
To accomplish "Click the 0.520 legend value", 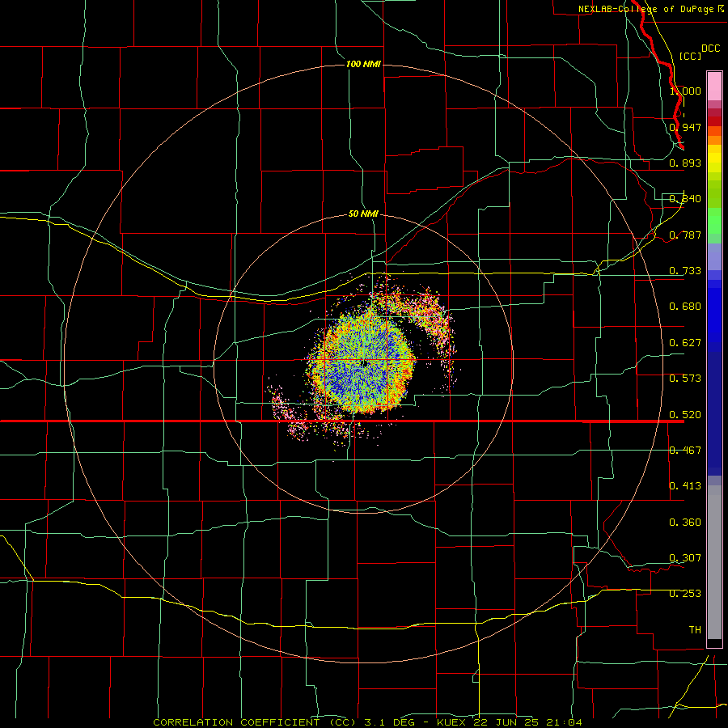I will [685, 415].
